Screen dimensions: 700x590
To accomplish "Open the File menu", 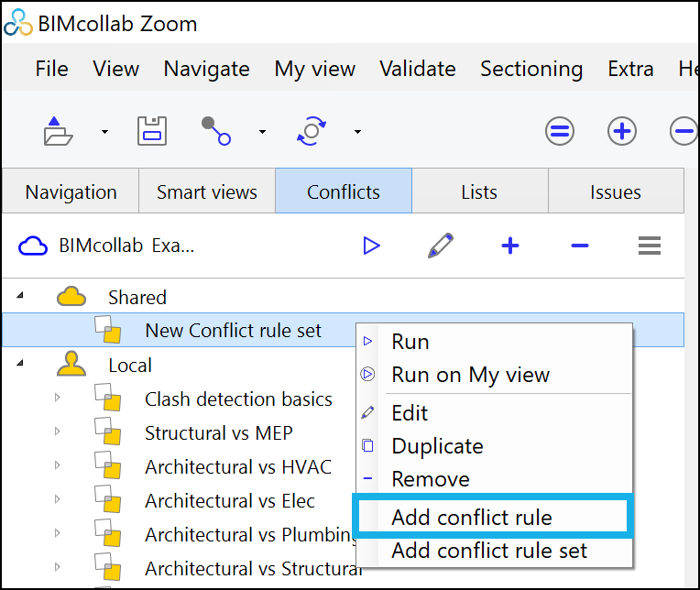I will pyautogui.click(x=52, y=70).
